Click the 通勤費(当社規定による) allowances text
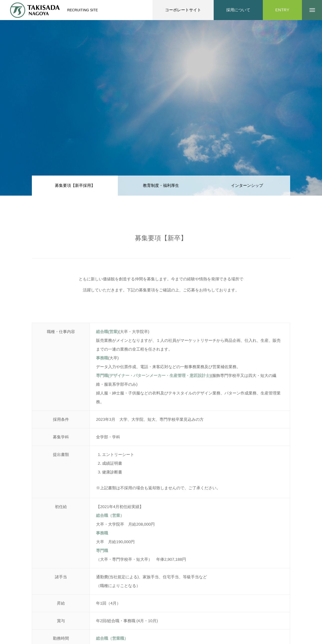This screenshot has width=322, height=644. 151,577
